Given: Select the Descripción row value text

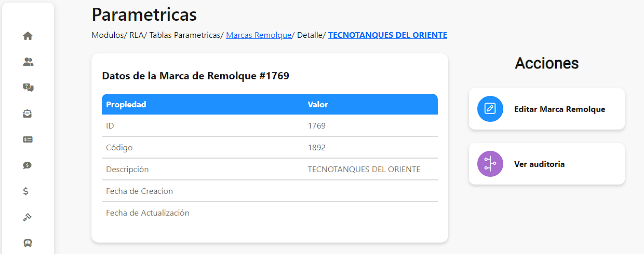Looking at the screenshot, I should click(364, 170).
